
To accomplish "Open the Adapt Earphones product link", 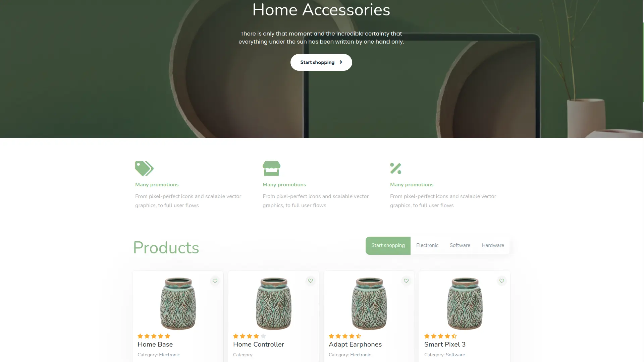I will (355, 345).
